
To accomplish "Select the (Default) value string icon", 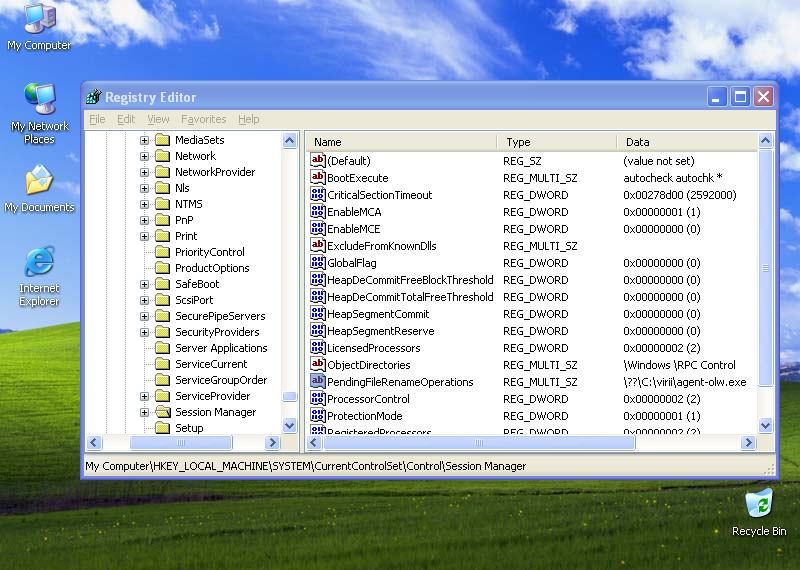I will pyautogui.click(x=317, y=160).
